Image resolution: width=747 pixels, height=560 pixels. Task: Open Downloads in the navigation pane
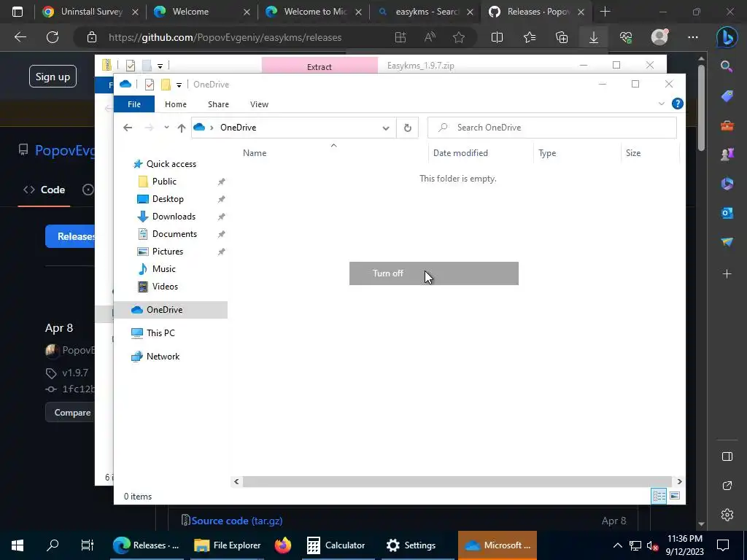tap(174, 217)
